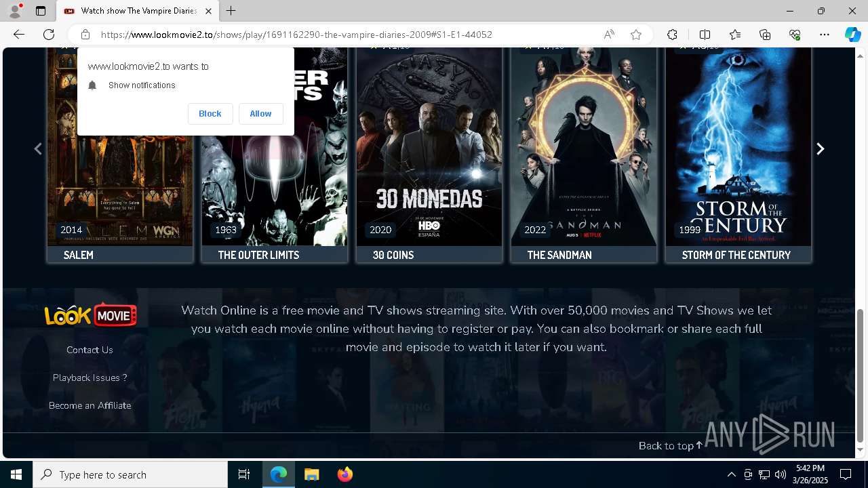Open notification center
The height and width of the screenshot is (488, 868).
[846, 474]
